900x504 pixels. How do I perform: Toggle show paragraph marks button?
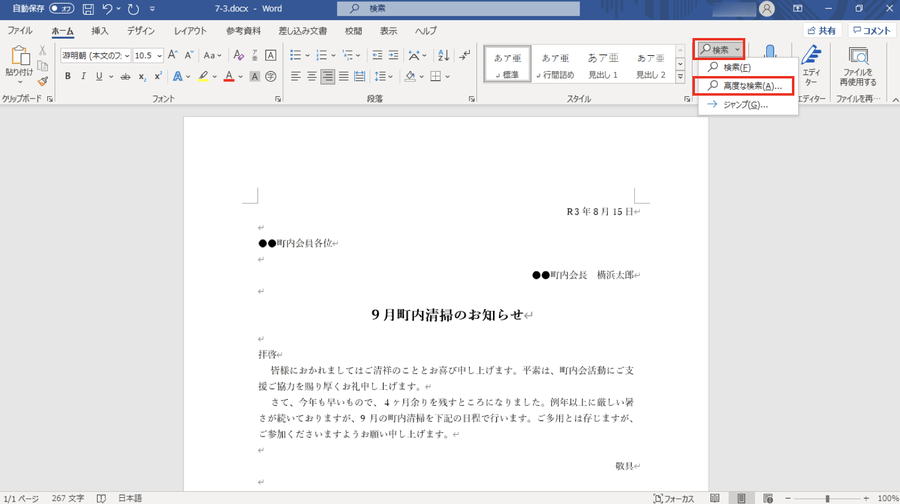pos(465,55)
